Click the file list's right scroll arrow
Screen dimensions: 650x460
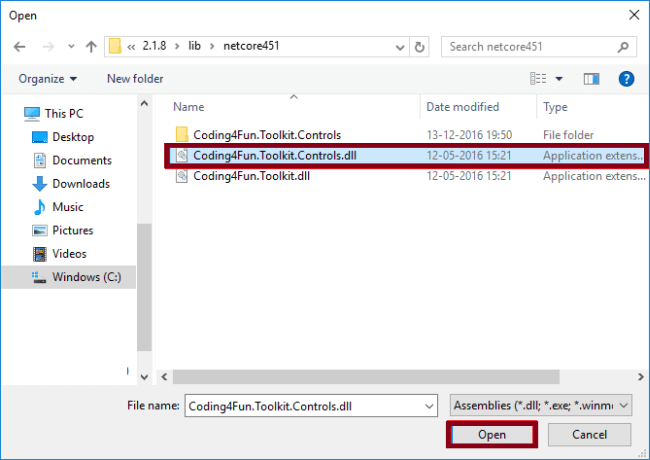pos(641,377)
